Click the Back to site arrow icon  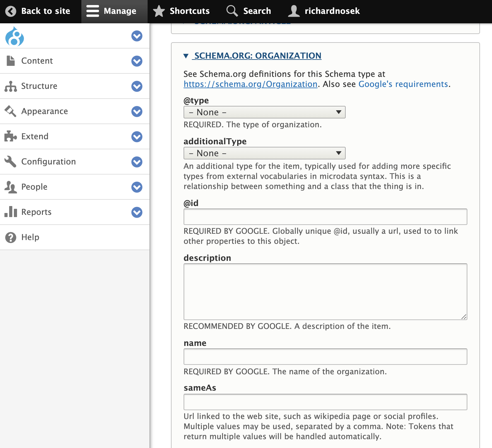[11, 11]
